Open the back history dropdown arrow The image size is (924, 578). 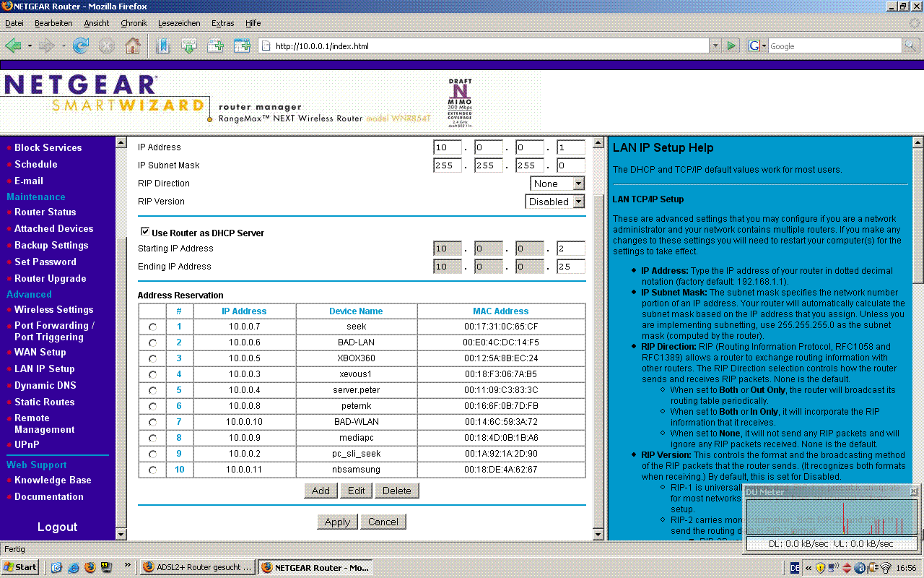coord(30,46)
